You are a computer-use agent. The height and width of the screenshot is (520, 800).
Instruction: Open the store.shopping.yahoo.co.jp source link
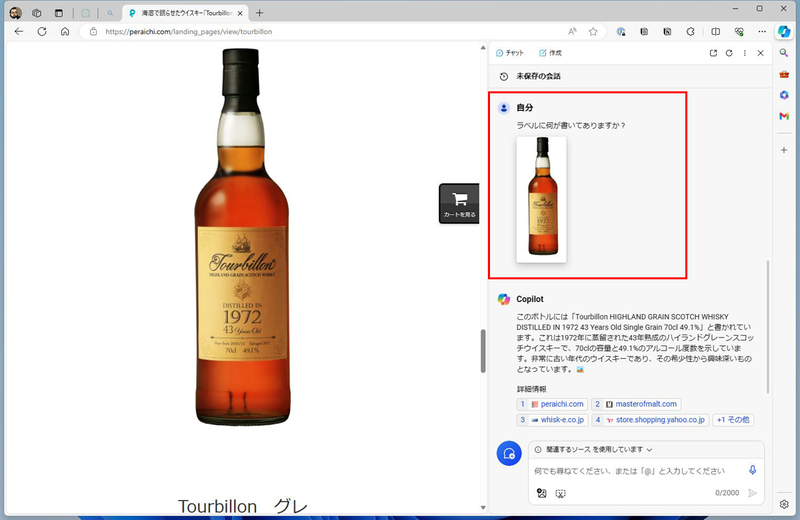point(650,420)
